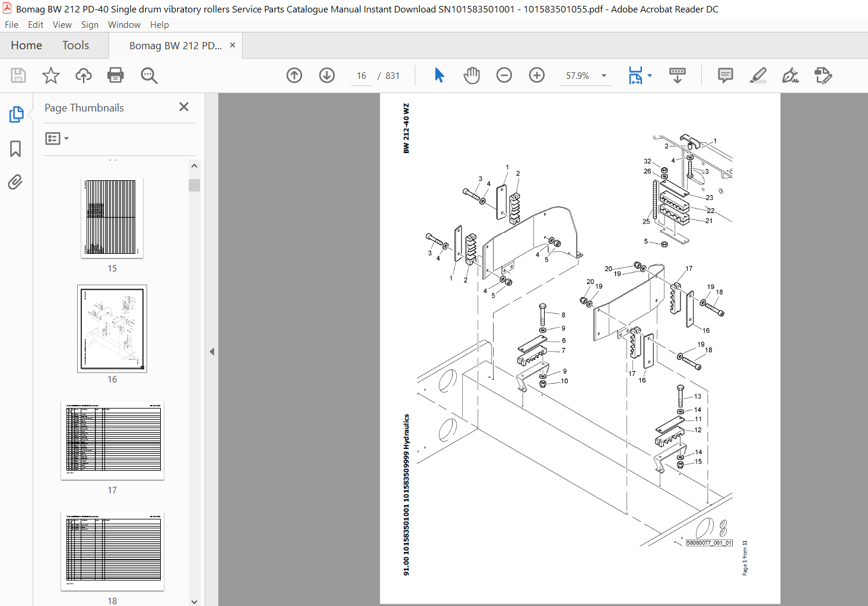Viewport: 868px width, 606px height.
Task: Click the scrolling mode keyboard icon
Action: pos(678,75)
